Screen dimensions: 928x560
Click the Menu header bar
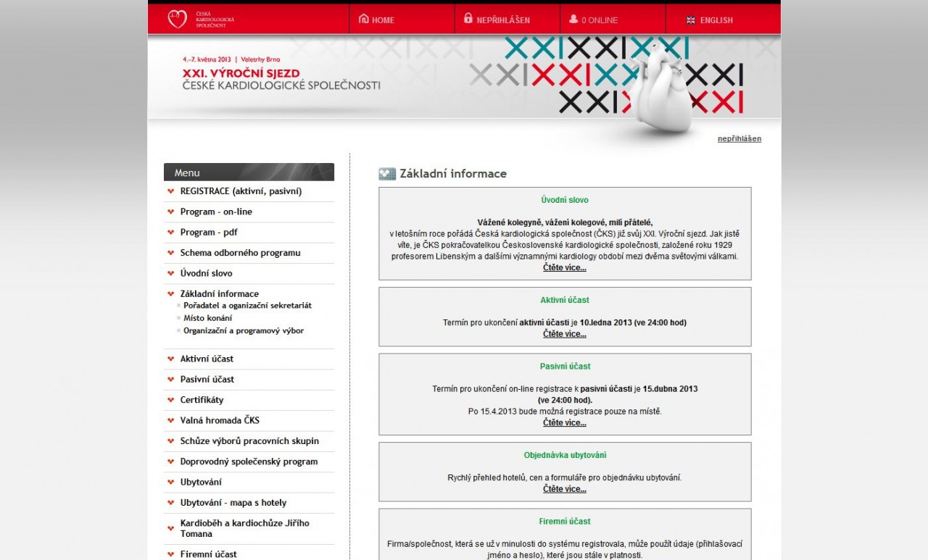tap(249, 172)
